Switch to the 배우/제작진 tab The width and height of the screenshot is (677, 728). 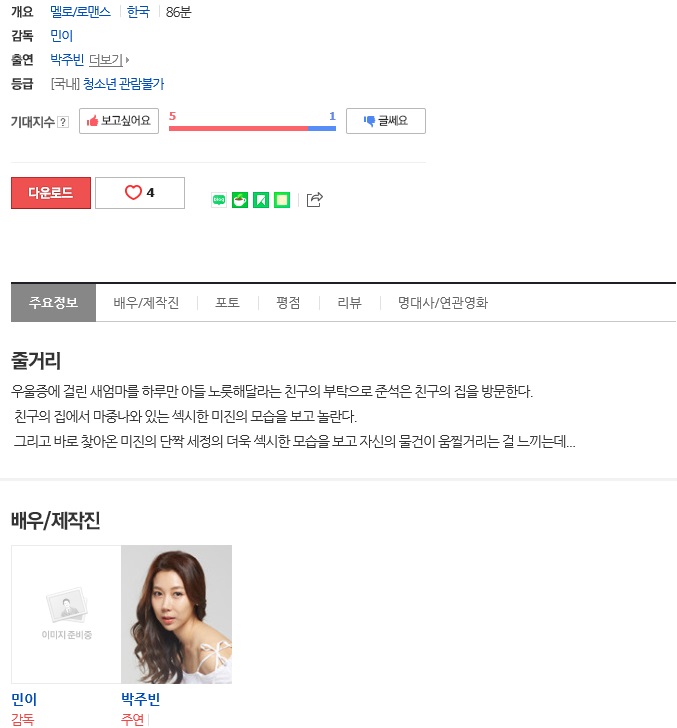click(146, 303)
